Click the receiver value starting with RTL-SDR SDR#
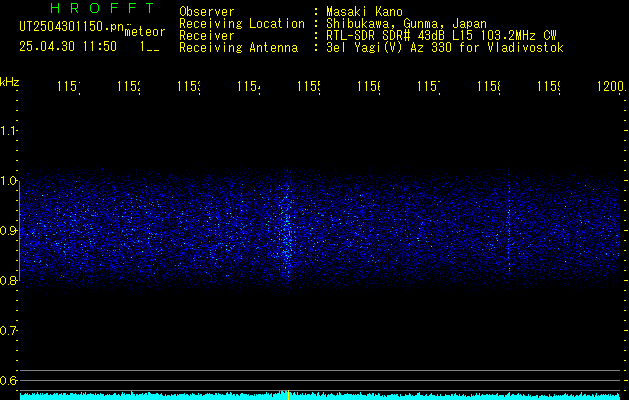 [x=441, y=36]
